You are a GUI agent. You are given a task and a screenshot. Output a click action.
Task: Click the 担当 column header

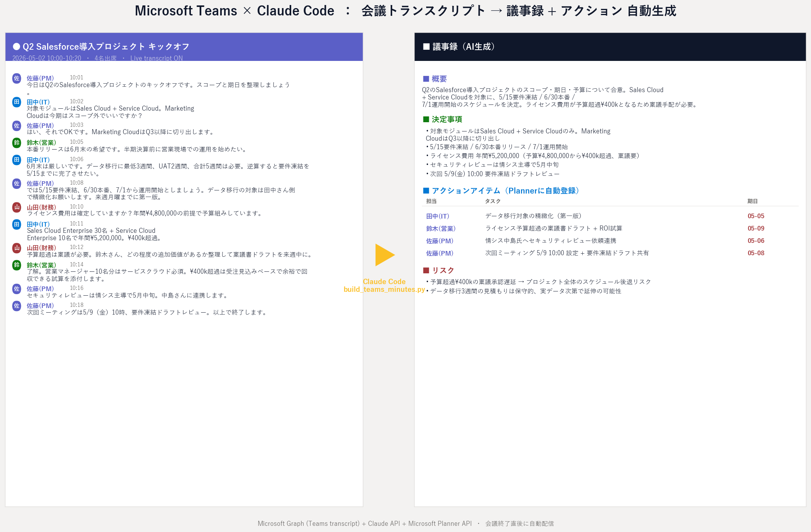[431, 201]
